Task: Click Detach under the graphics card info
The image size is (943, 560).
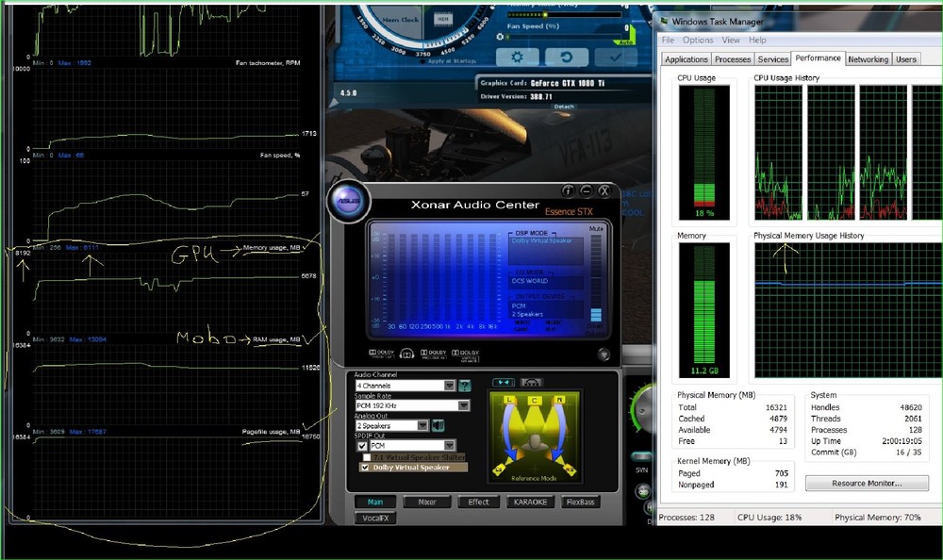Action: pyautogui.click(x=563, y=107)
